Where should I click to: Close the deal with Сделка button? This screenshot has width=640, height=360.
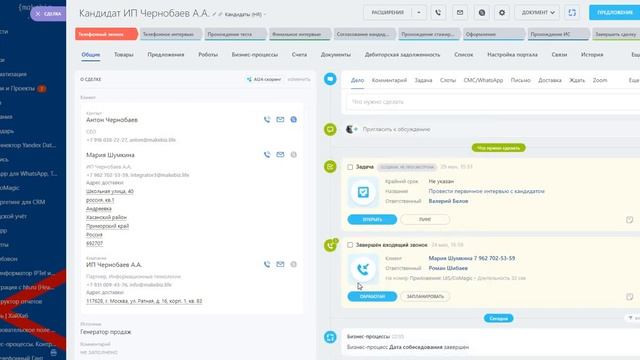point(48,14)
